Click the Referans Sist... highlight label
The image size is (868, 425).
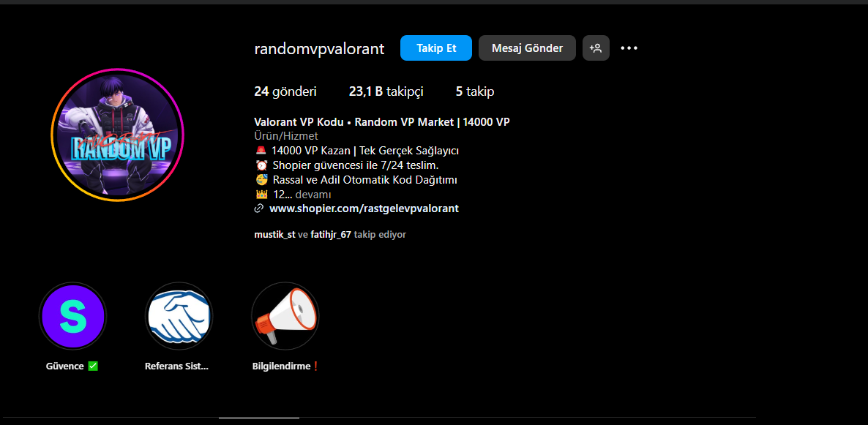[176, 366]
